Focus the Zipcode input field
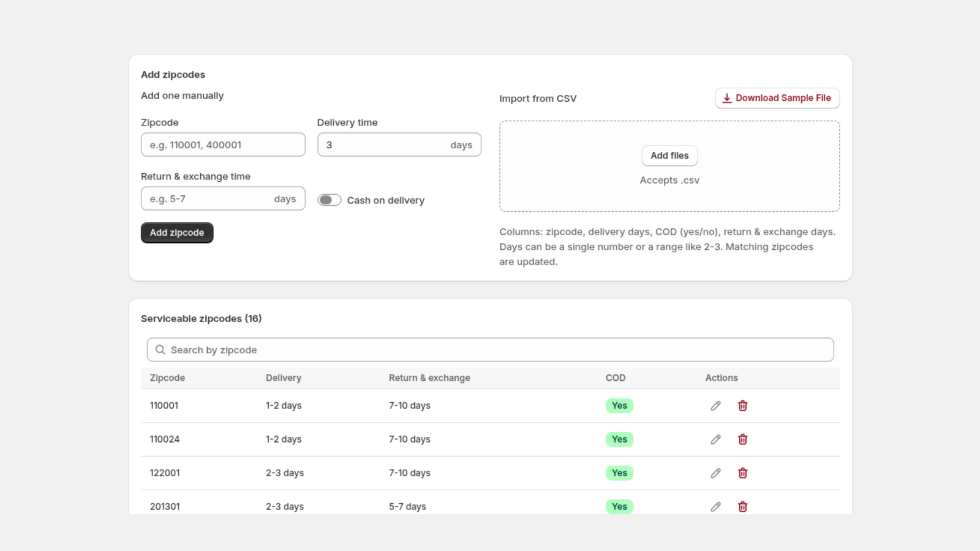The image size is (980, 551). click(x=223, y=145)
